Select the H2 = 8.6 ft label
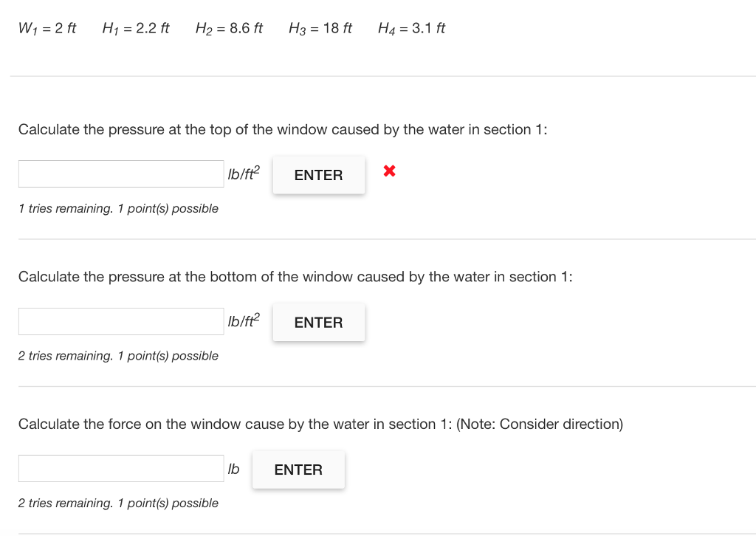The image size is (756, 536). (230, 28)
